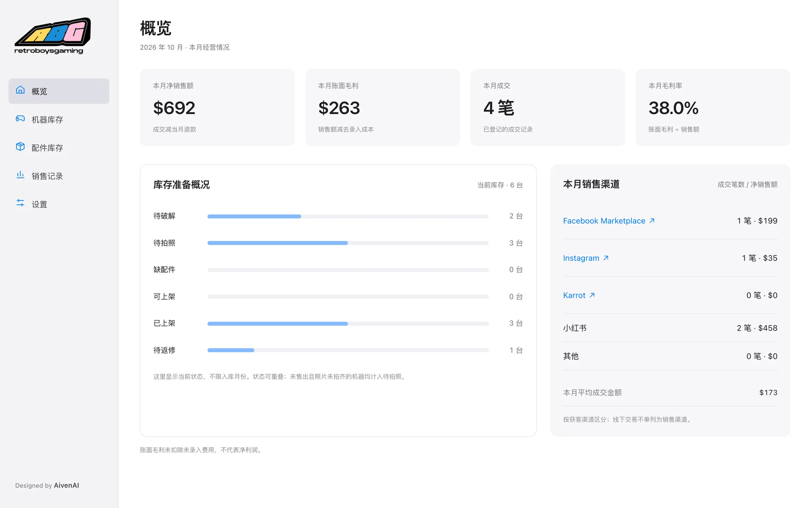Click the 1 笔 · $199 value
The height and width of the screenshot is (508, 812).
[757, 221]
